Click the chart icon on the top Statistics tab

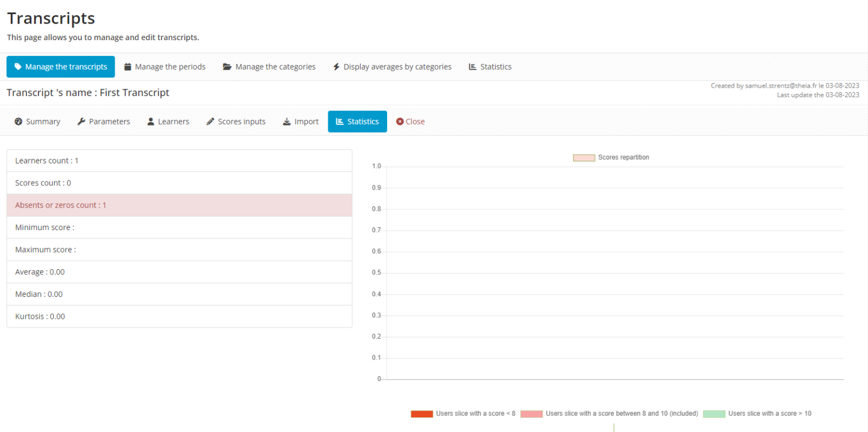472,66
